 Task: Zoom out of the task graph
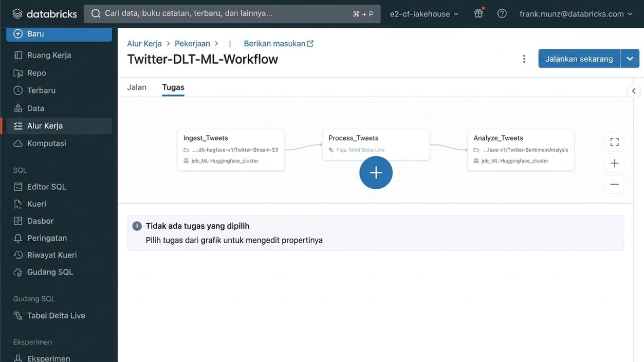(614, 184)
